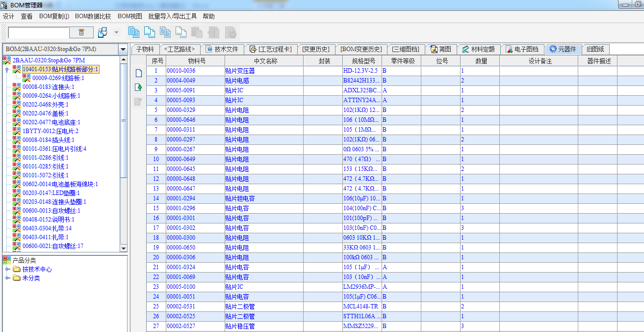This screenshot has height=332, width=644.
Task: Click the blank new document icon beside table
Action: 138,73
